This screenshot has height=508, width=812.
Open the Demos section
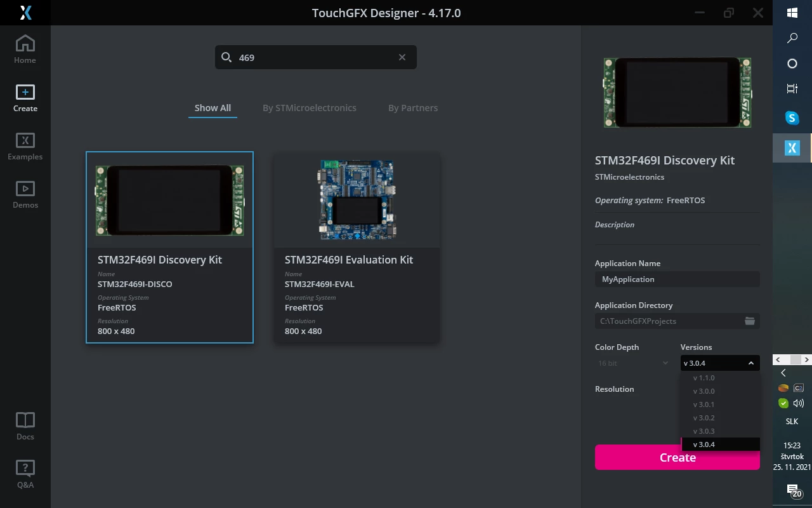pos(25,194)
